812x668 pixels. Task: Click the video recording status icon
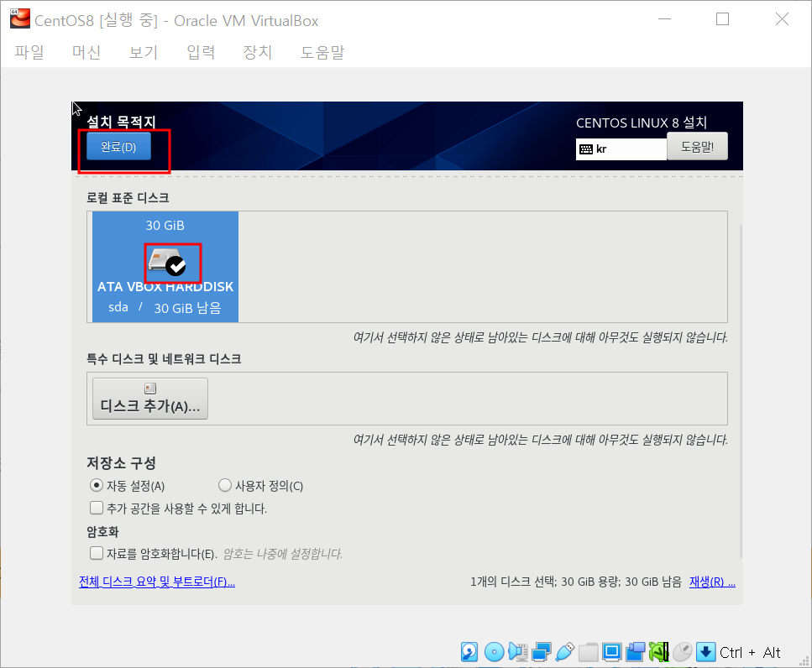[x=636, y=652]
